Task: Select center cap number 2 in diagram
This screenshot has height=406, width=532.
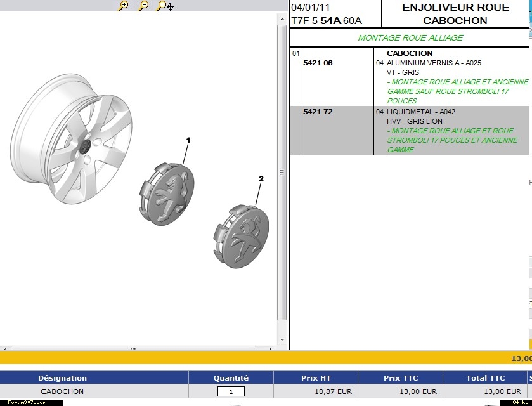Action: pyautogui.click(x=241, y=236)
